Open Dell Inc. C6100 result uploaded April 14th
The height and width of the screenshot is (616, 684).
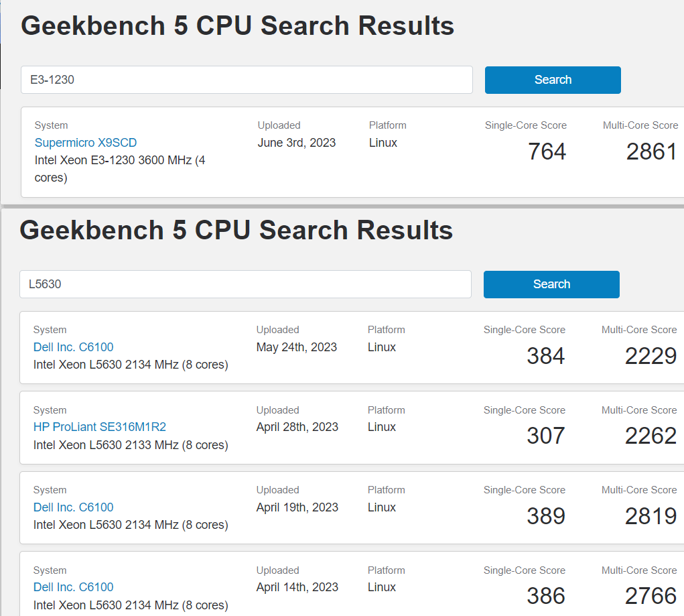(74, 587)
